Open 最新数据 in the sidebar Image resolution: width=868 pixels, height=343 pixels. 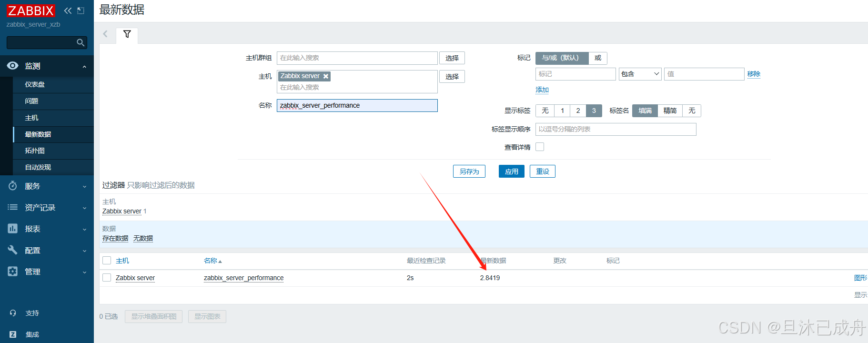53,134
